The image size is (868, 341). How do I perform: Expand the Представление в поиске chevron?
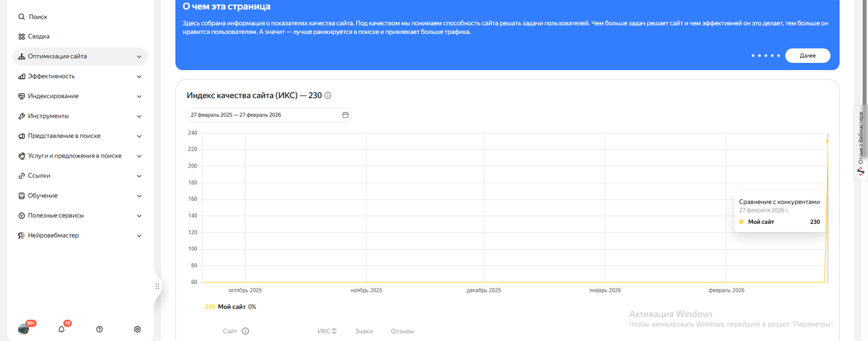tap(139, 136)
